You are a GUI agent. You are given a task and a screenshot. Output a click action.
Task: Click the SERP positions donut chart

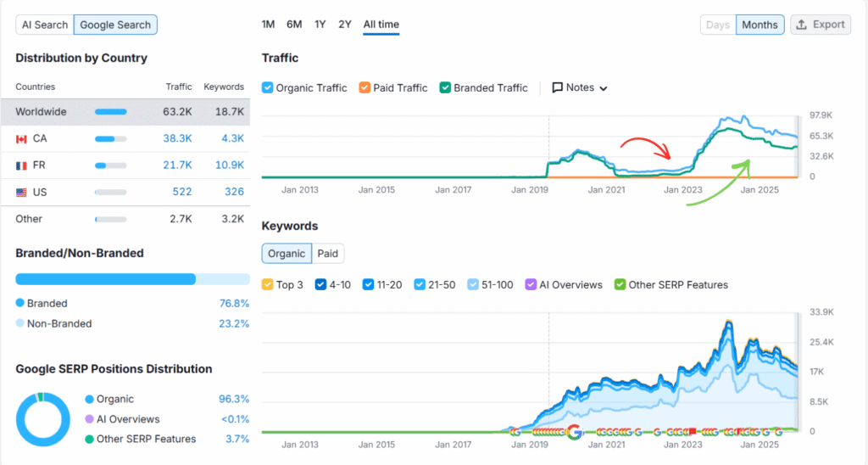(x=43, y=419)
